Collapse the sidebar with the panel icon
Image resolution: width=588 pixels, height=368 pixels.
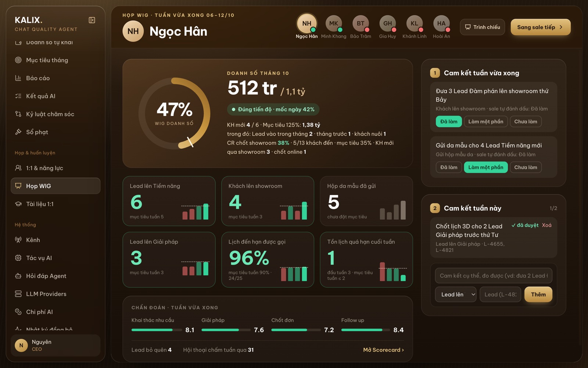(92, 20)
